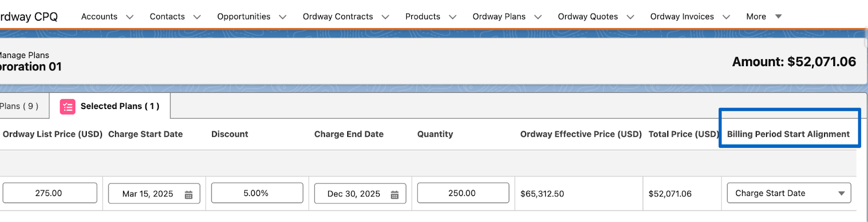Go to the Accounts page
Image resolution: width=868 pixels, height=222 pixels.
click(99, 17)
